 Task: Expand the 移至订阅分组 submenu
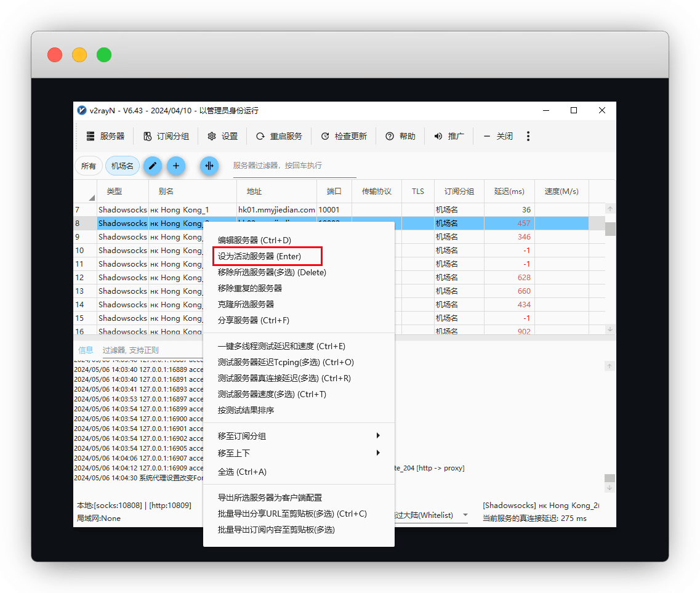[x=299, y=436]
